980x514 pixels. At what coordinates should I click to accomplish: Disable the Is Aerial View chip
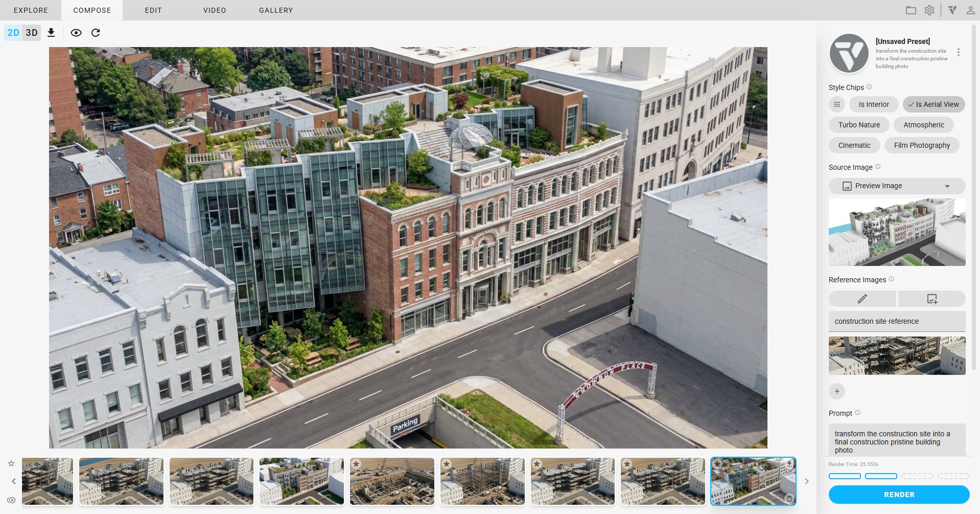[x=934, y=104]
